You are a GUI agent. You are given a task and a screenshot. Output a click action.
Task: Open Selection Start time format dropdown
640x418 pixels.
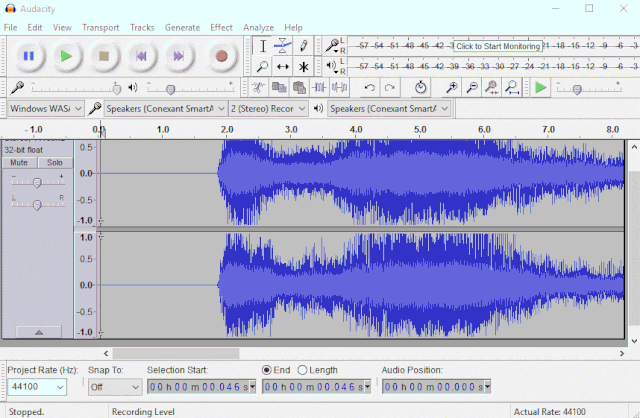coord(253,387)
